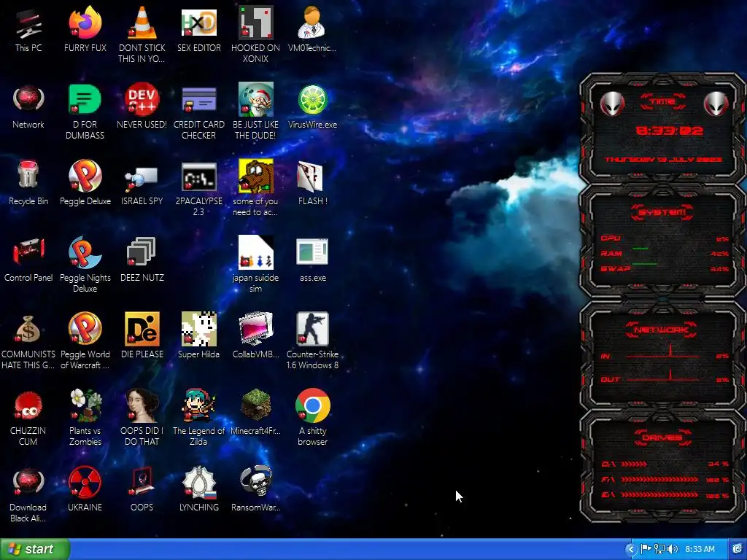Select the red fuzzy Chuzzle shortcut icon
Screen dimensions: 747x560
pos(28,405)
